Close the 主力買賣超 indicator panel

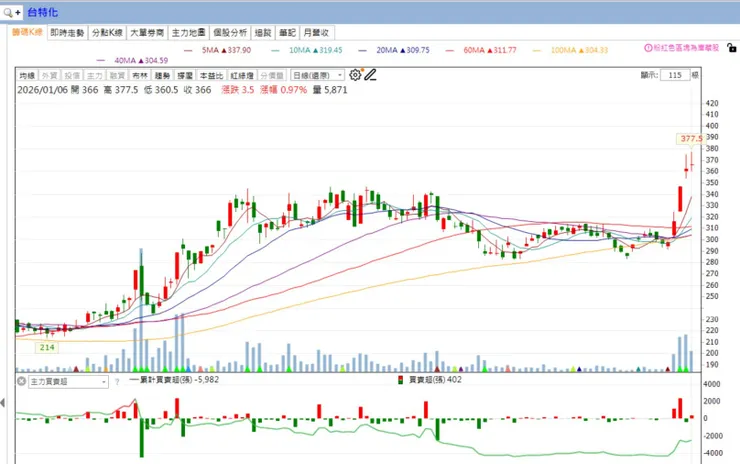tap(21, 381)
